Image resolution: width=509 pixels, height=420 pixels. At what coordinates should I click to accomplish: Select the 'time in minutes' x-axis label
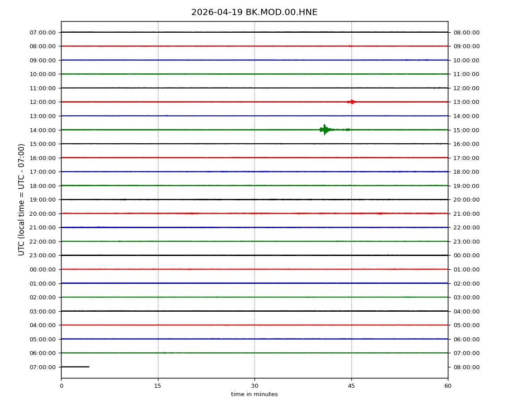pos(254,394)
